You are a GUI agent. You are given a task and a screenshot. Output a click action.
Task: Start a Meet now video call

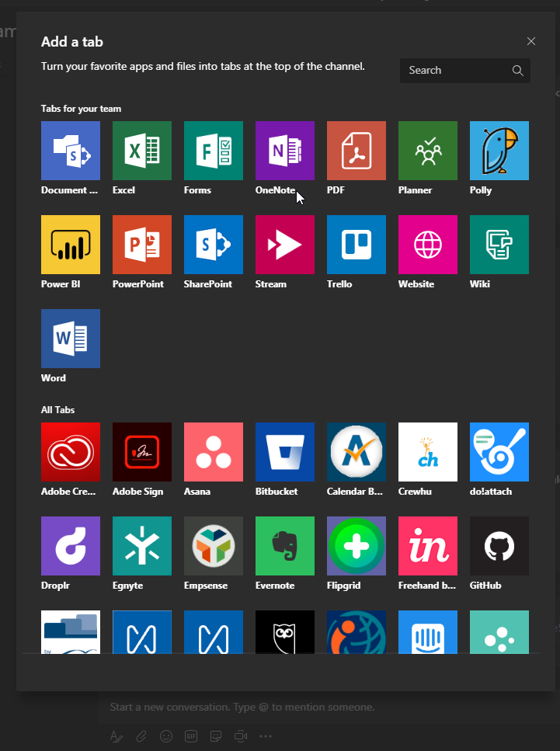pyautogui.click(x=241, y=736)
